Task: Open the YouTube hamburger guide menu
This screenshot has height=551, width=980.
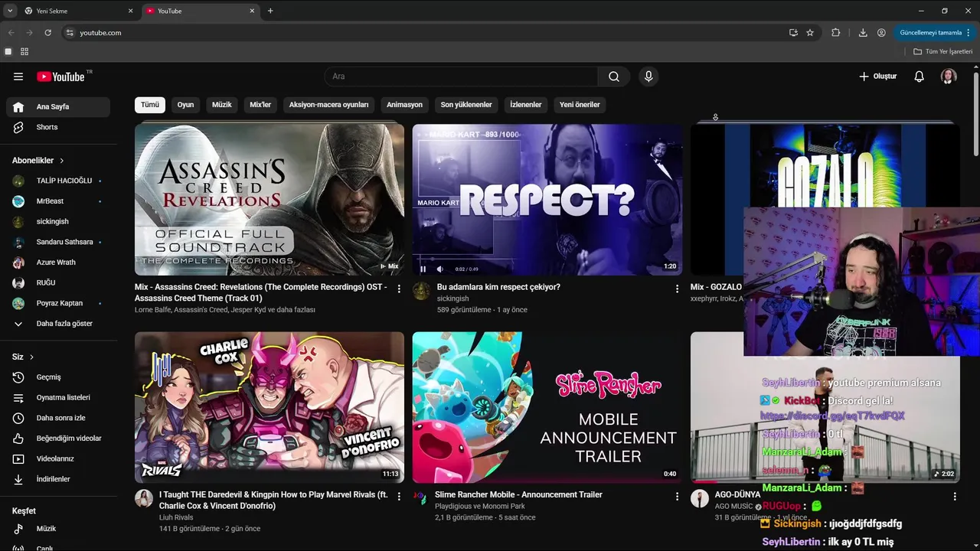Action: 18,77
